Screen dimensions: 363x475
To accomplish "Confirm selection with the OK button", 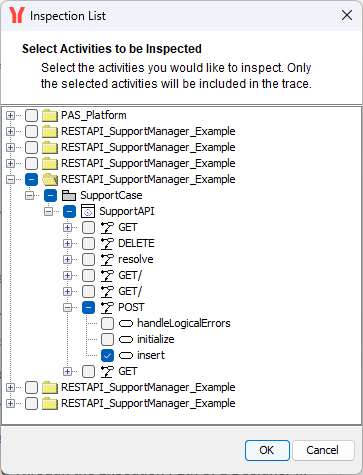I will [x=267, y=450].
